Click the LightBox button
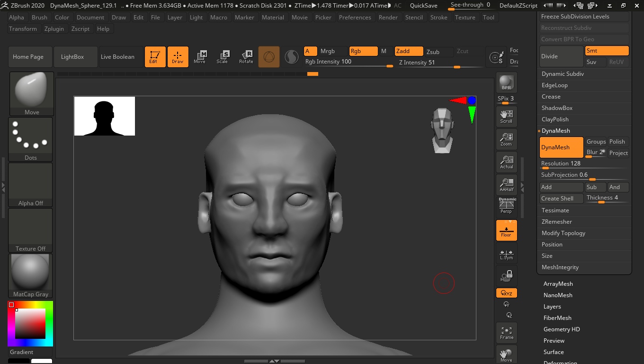The image size is (644, 364). tap(72, 57)
